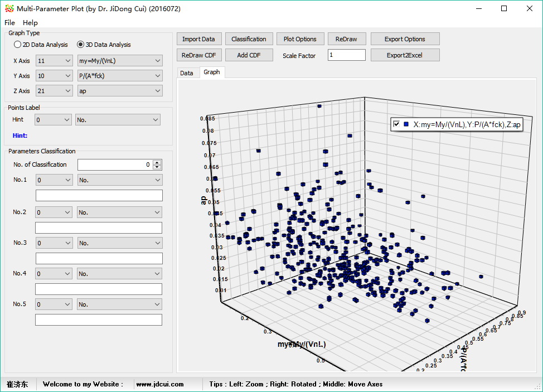This screenshot has width=543, height=392.
Task: Click the ReDraw button
Action: coord(346,39)
